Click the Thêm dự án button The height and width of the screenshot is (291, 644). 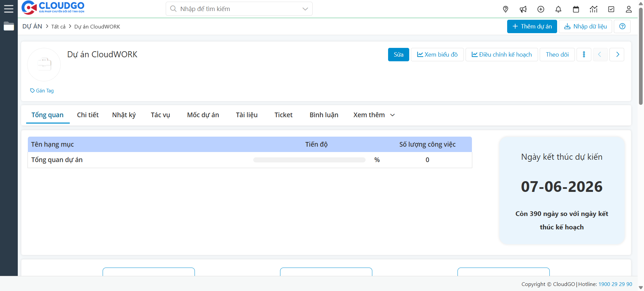click(532, 26)
